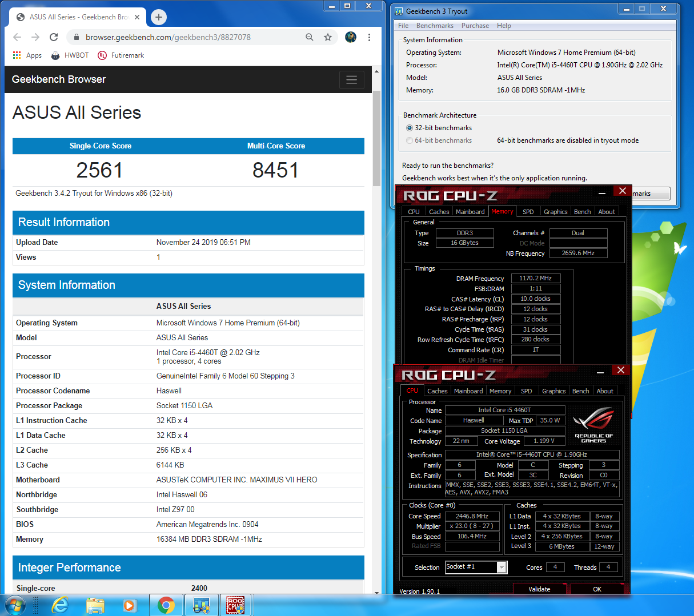Screen dimensions: 694x616
Task: Open the Chrome profile avatar
Action: tap(351, 37)
